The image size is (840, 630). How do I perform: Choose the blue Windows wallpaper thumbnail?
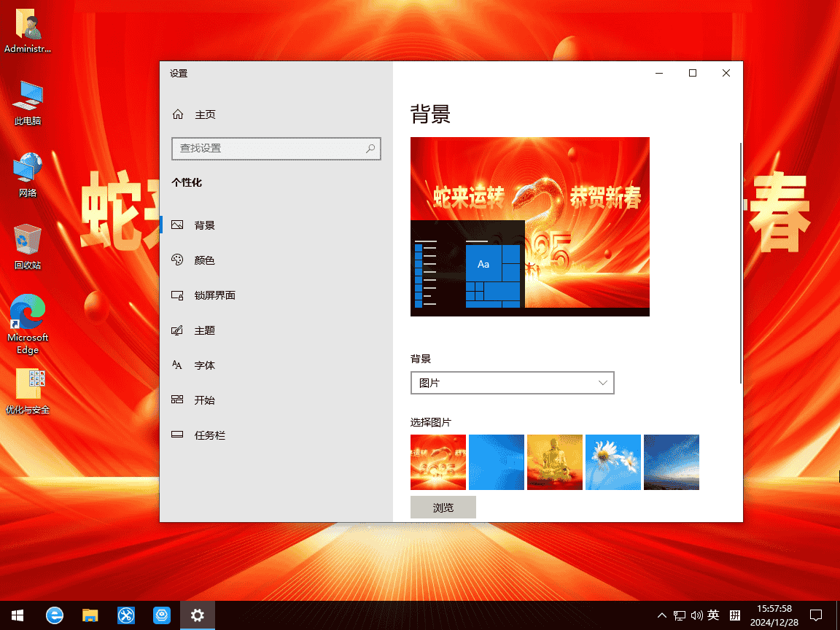point(497,462)
